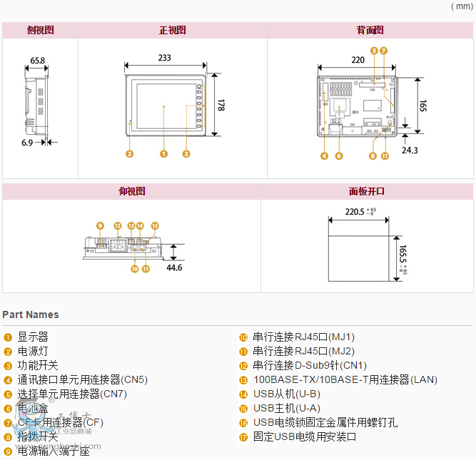
Task: Click the panel cutout rectangle drawing
Action: point(360,249)
